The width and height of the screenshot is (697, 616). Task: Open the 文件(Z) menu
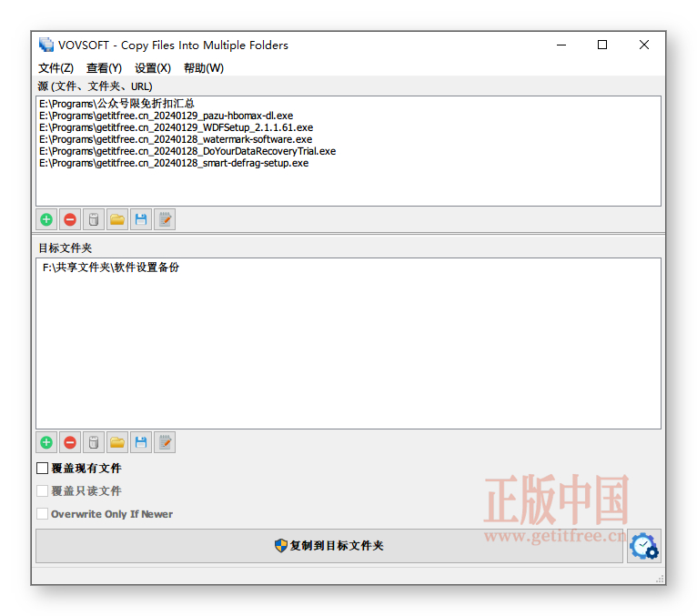pyautogui.click(x=56, y=68)
